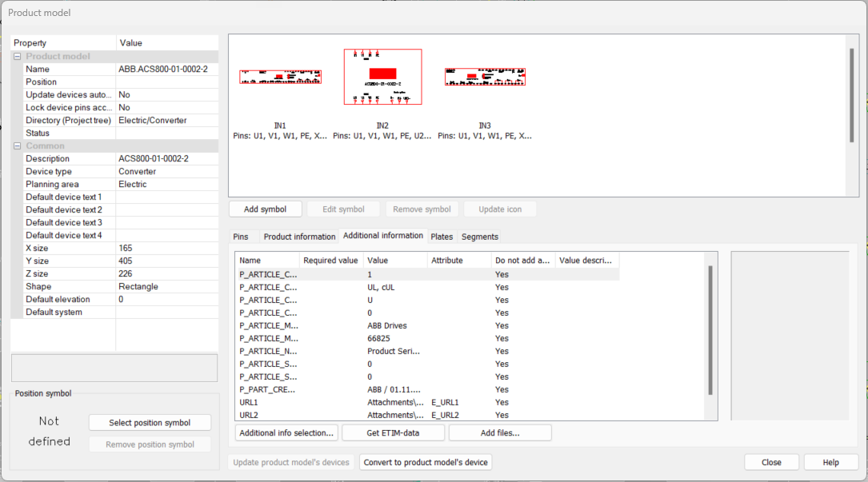This screenshot has width=868, height=482.
Task: Sort by Attribute column header
Action: pyautogui.click(x=459, y=260)
